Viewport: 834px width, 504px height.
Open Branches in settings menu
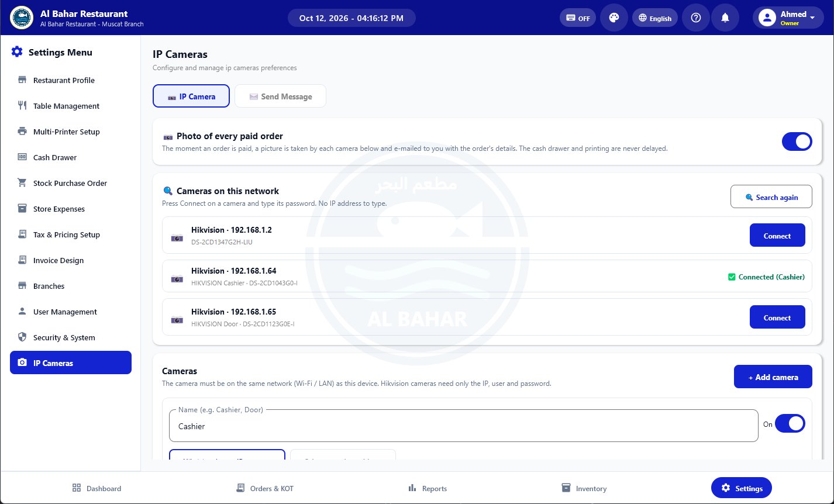71,286
